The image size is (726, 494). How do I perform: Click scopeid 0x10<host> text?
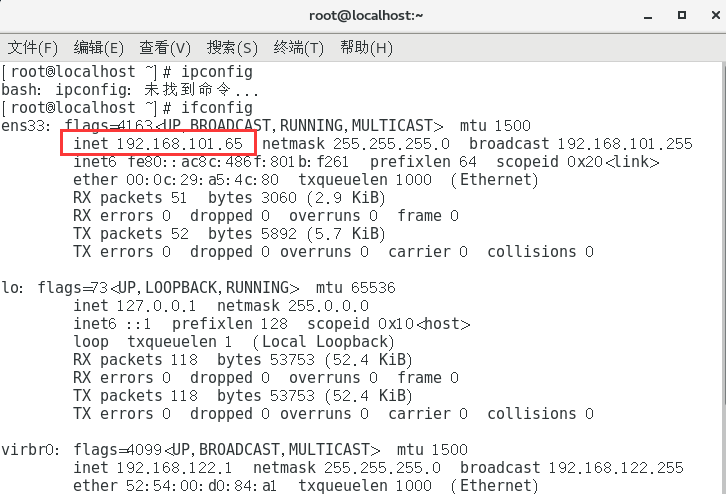point(389,324)
